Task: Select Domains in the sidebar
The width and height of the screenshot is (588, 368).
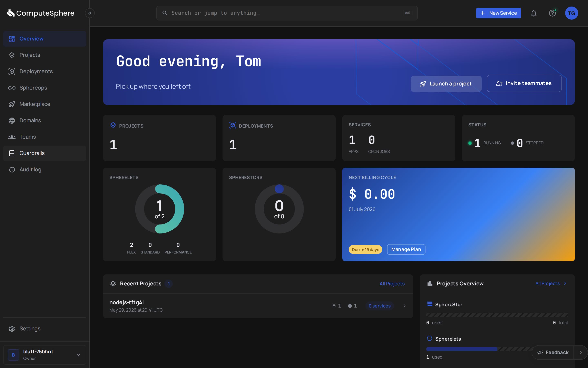Action: (x=45, y=120)
